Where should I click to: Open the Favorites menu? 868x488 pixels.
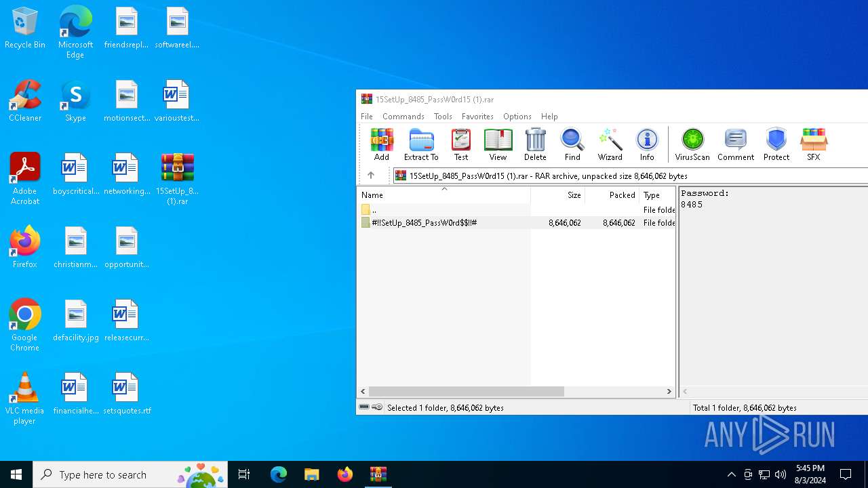point(477,117)
